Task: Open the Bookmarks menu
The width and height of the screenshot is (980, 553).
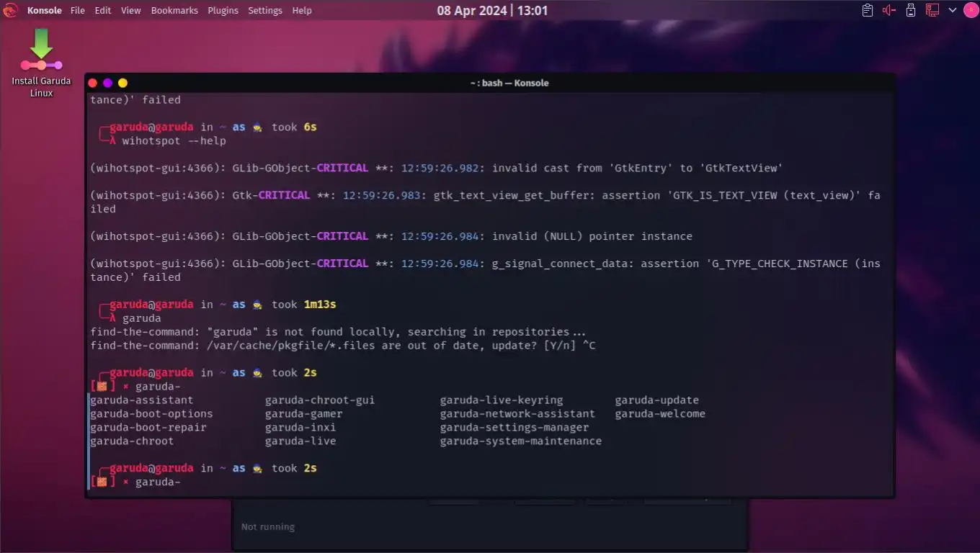Action: tap(174, 10)
